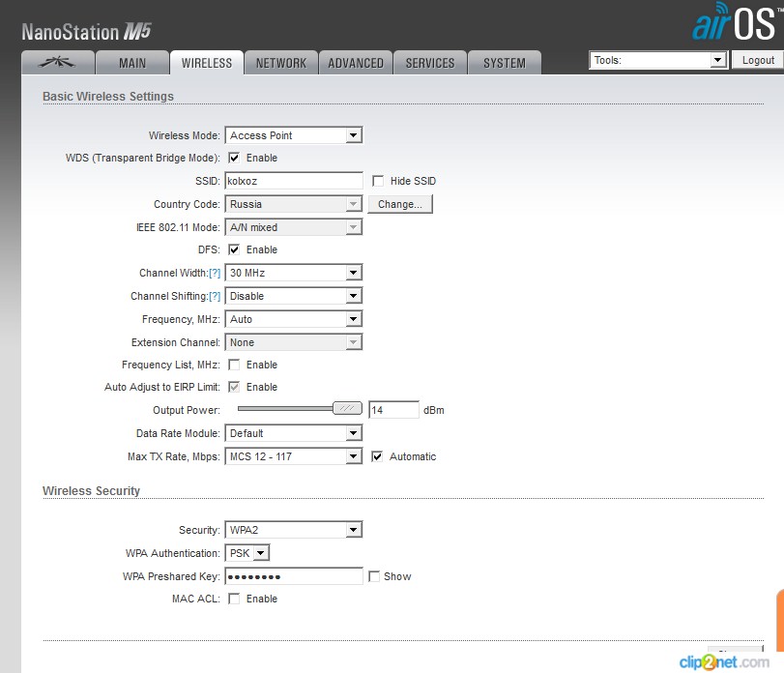Enable the Frequency List checkbox

pos(234,365)
